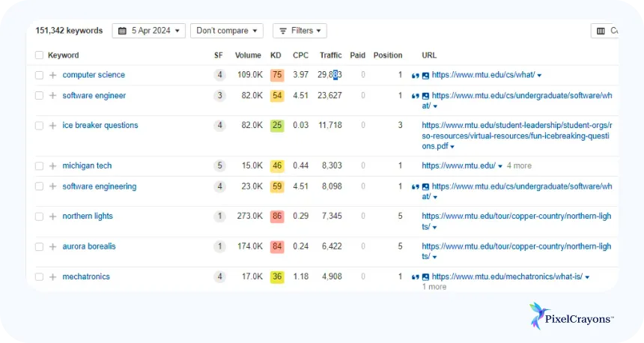This screenshot has width=644, height=343.
Task: Sort by the CPC column header
Action: click(x=300, y=55)
